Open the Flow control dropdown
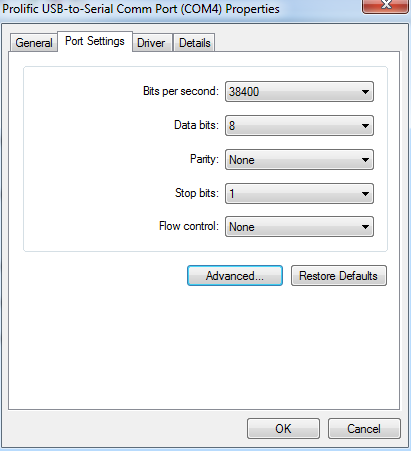Image resolution: width=411 pixels, height=451 pixels. tap(299, 227)
